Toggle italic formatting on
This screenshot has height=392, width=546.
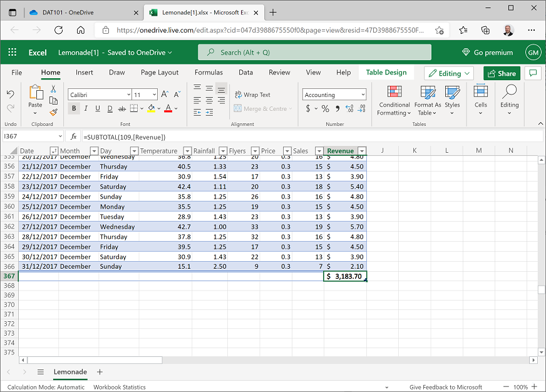click(86, 108)
